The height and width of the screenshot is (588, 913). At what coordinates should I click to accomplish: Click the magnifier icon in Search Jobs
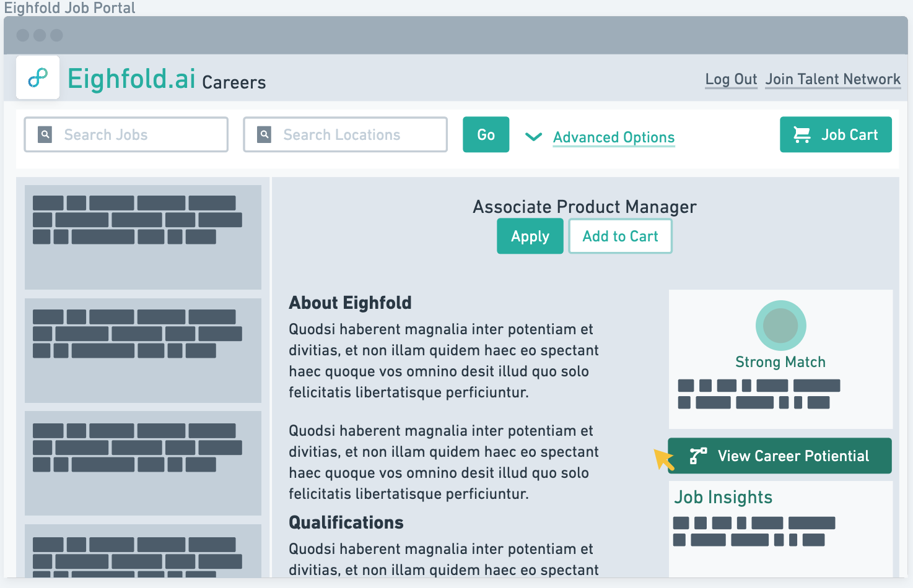click(x=45, y=134)
